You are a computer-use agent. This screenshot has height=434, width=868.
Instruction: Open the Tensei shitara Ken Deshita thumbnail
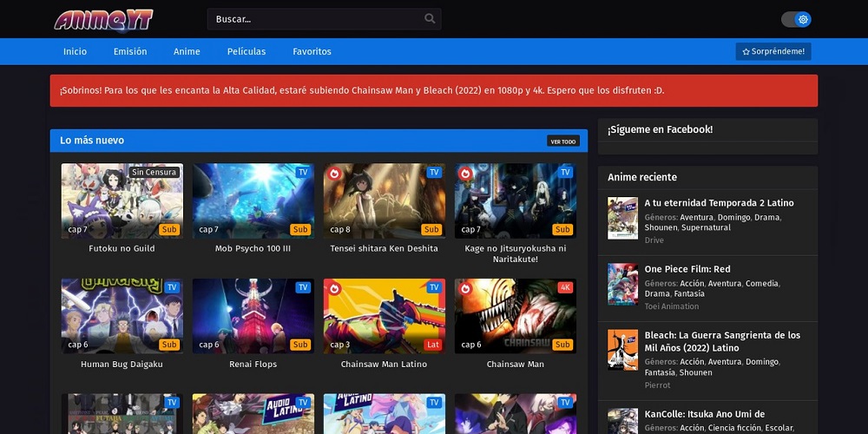point(385,201)
